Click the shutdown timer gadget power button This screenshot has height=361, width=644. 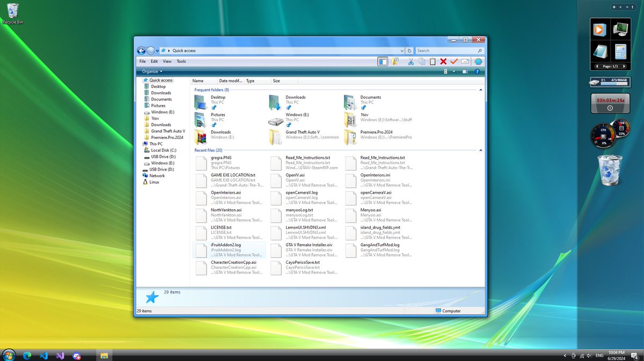coord(610,108)
